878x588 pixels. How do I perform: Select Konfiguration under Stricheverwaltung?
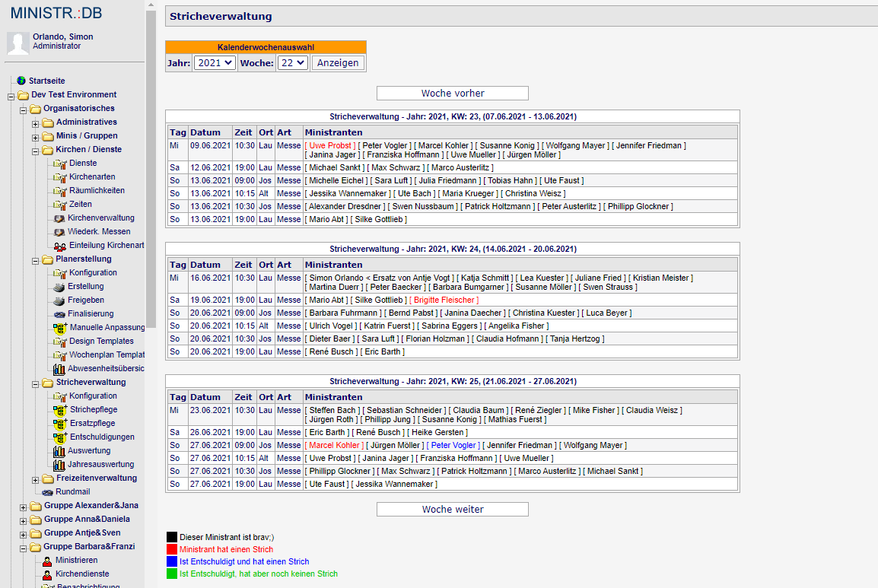(93, 396)
